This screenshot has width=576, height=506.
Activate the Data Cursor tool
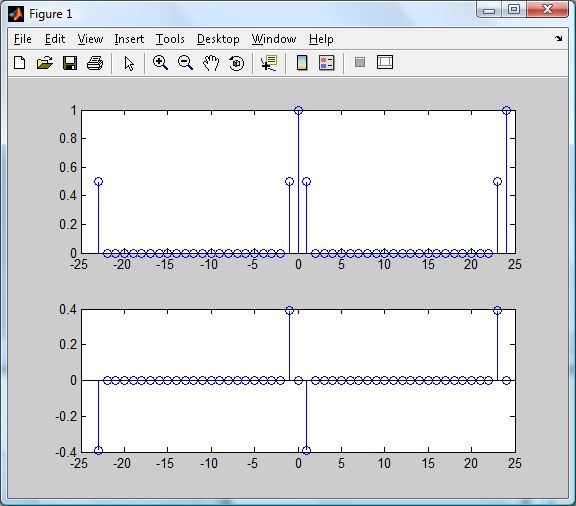(269, 63)
